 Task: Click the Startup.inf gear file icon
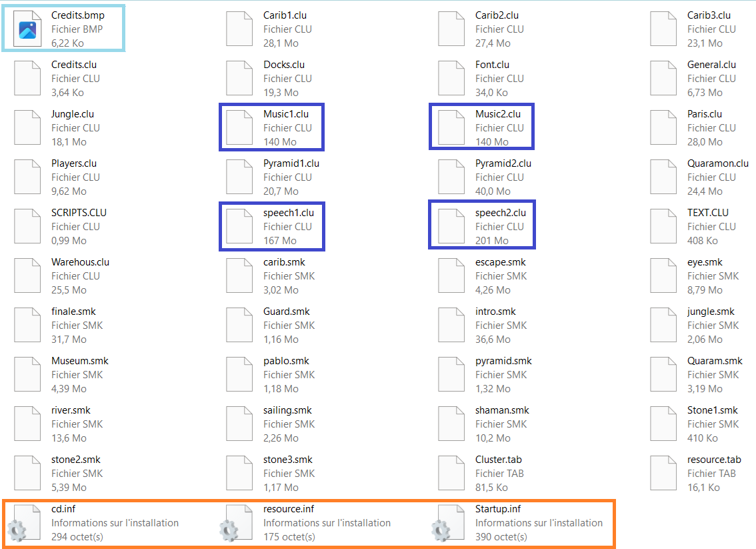tap(448, 522)
